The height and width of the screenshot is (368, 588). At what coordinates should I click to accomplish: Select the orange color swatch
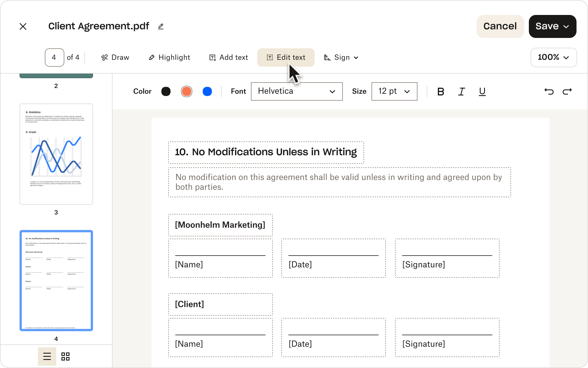(187, 91)
